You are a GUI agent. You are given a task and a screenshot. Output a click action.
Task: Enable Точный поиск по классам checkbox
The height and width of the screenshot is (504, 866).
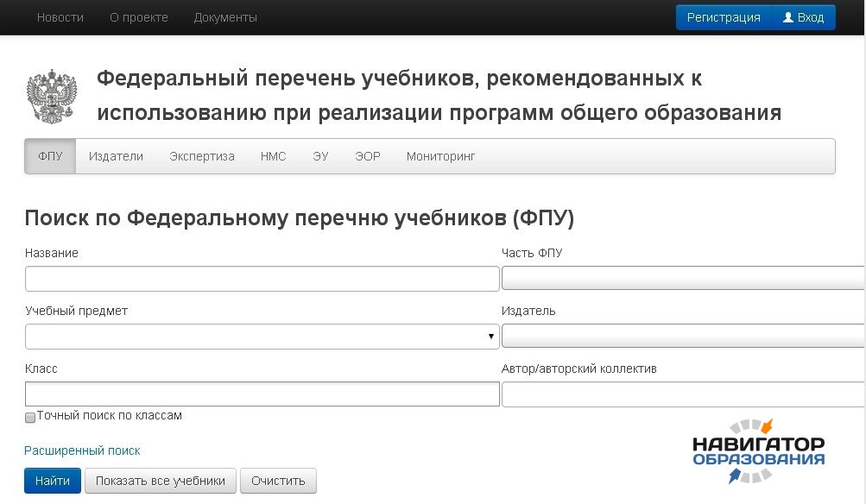(30, 417)
